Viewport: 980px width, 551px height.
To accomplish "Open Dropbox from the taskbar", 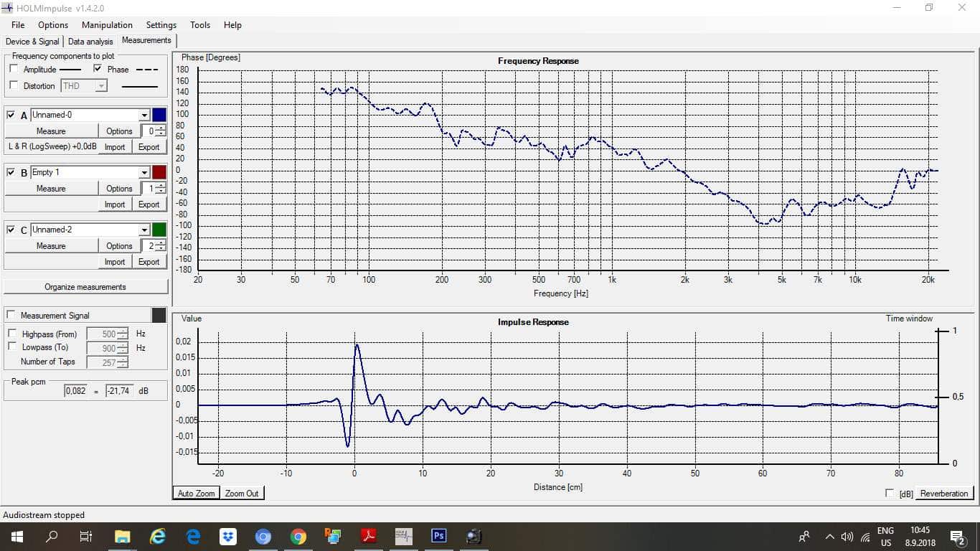I will [228, 536].
